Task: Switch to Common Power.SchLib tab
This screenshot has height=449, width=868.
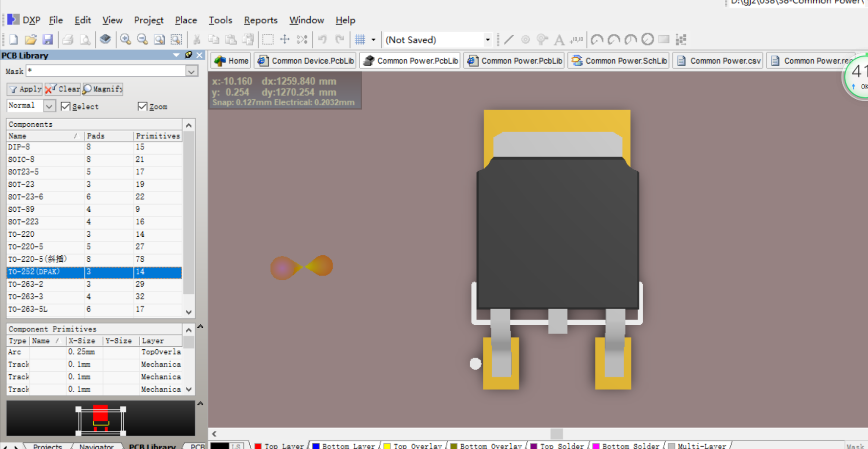Action: click(x=619, y=61)
